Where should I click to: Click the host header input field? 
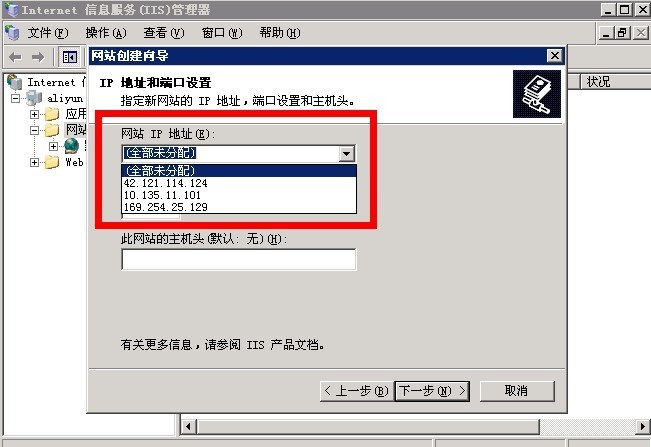[239, 259]
